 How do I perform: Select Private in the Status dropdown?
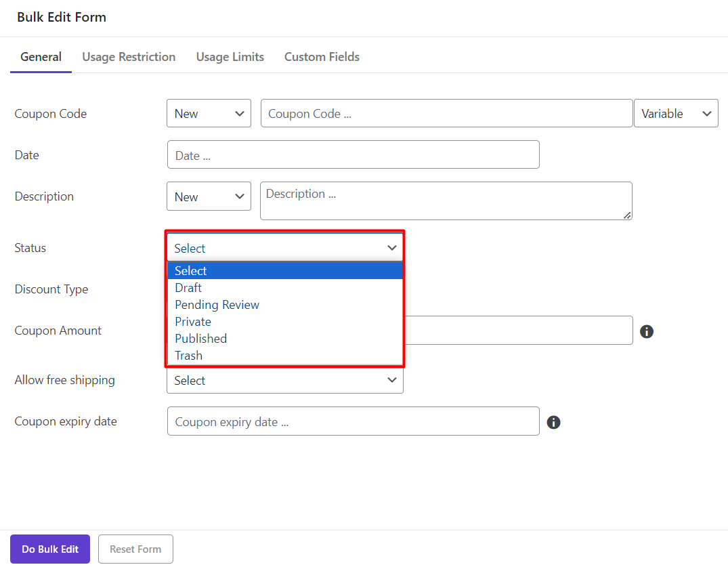(x=193, y=322)
